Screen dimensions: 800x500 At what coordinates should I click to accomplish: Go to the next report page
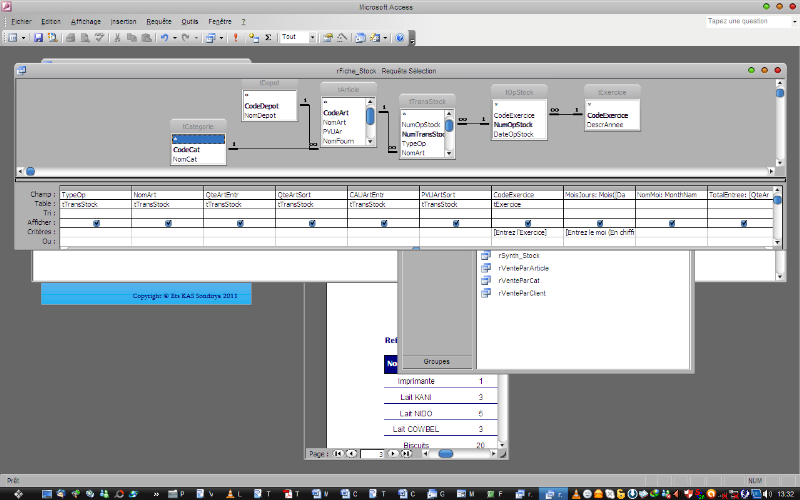tap(392, 453)
